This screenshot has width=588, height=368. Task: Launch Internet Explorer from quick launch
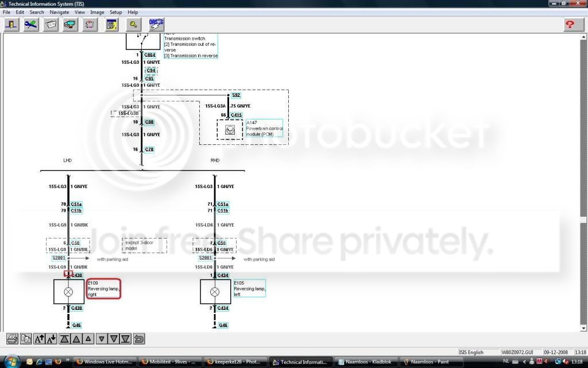pyautogui.click(x=39, y=362)
